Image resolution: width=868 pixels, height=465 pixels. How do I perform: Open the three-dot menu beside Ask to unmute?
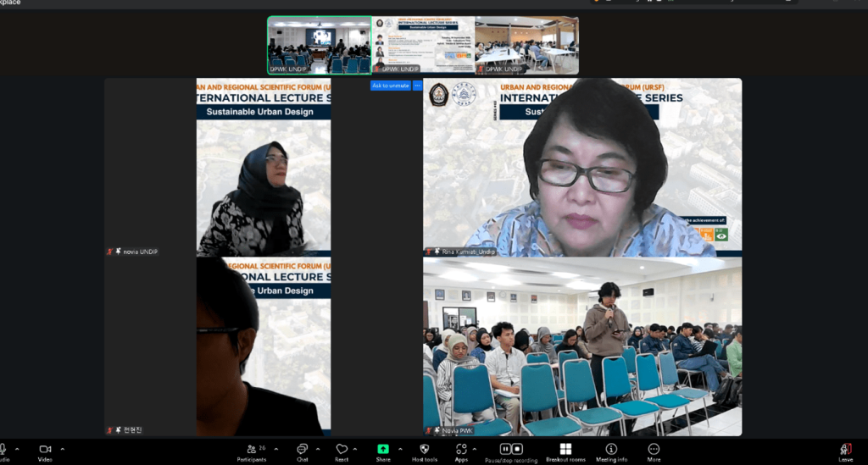pyautogui.click(x=417, y=86)
